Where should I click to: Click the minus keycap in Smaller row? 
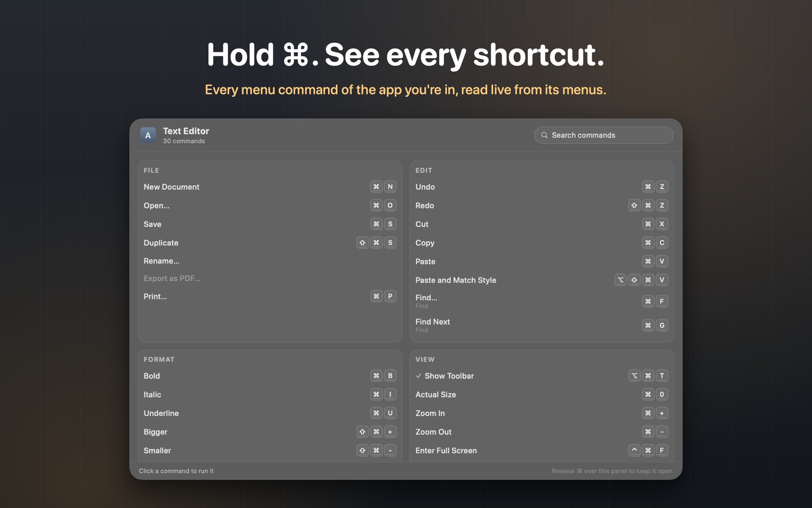coord(390,450)
